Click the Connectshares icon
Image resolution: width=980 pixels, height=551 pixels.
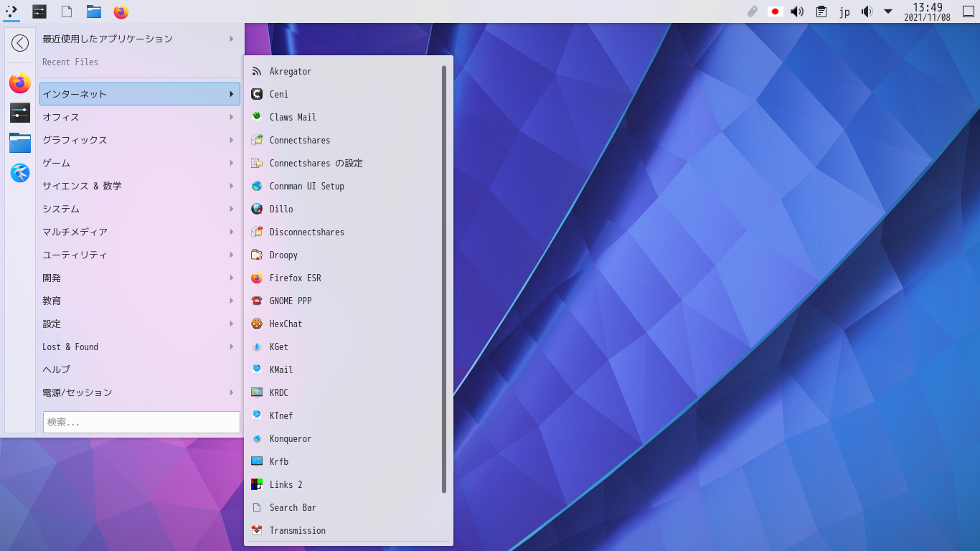click(257, 140)
